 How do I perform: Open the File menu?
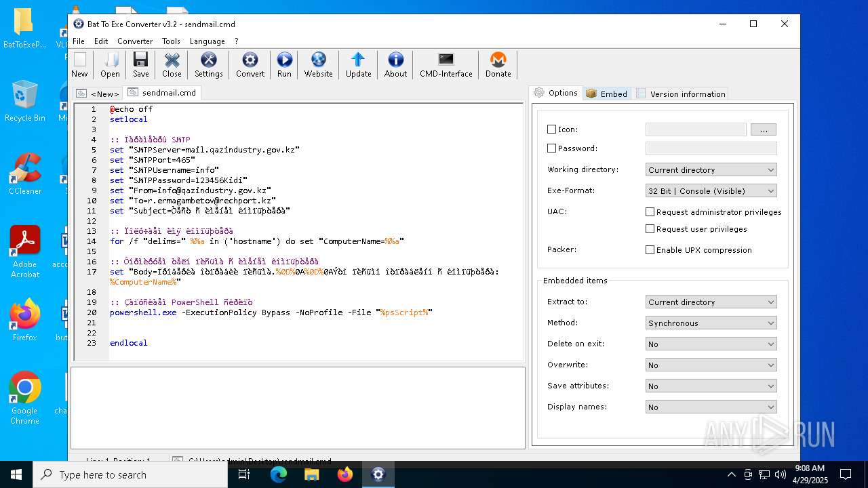coord(79,41)
